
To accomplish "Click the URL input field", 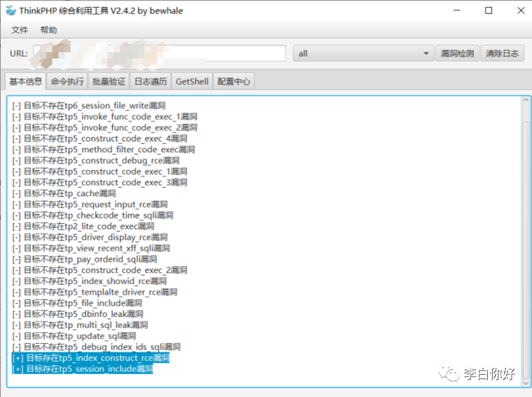I will click(x=159, y=54).
